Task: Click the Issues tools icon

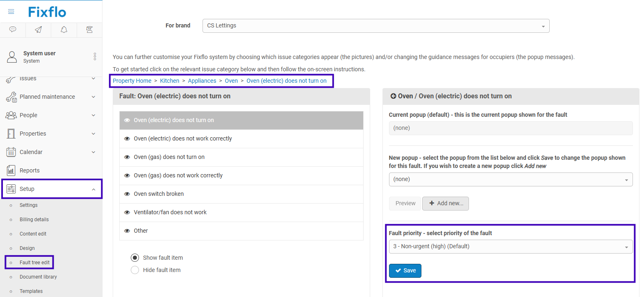Action: 11,79
